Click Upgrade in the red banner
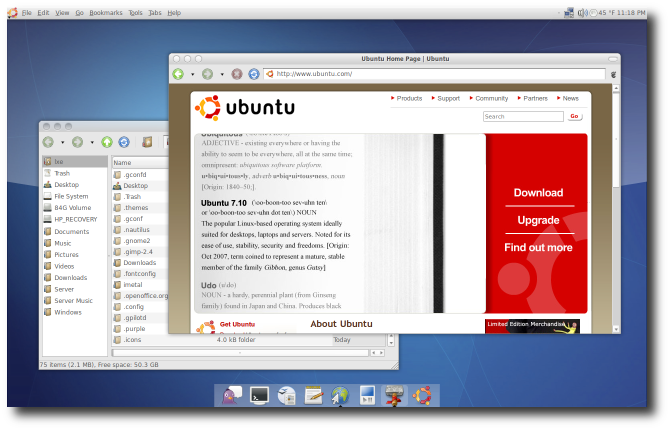Image resolution: width=670 pixels, height=430 pixels. click(538, 220)
